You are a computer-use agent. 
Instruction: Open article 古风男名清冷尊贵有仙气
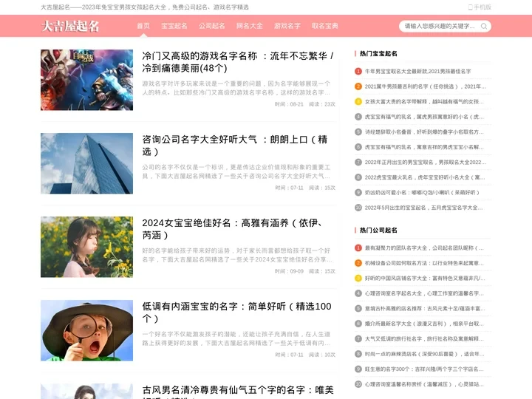[238, 392]
